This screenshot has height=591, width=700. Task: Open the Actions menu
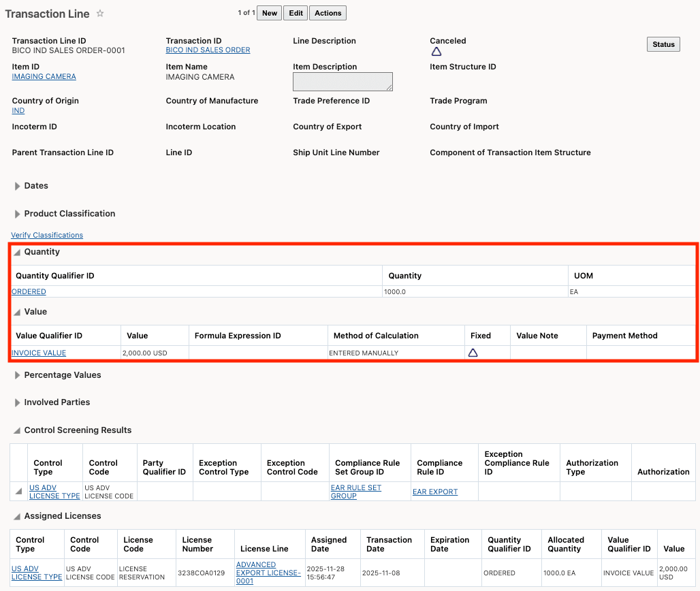(x=328, y=12)
